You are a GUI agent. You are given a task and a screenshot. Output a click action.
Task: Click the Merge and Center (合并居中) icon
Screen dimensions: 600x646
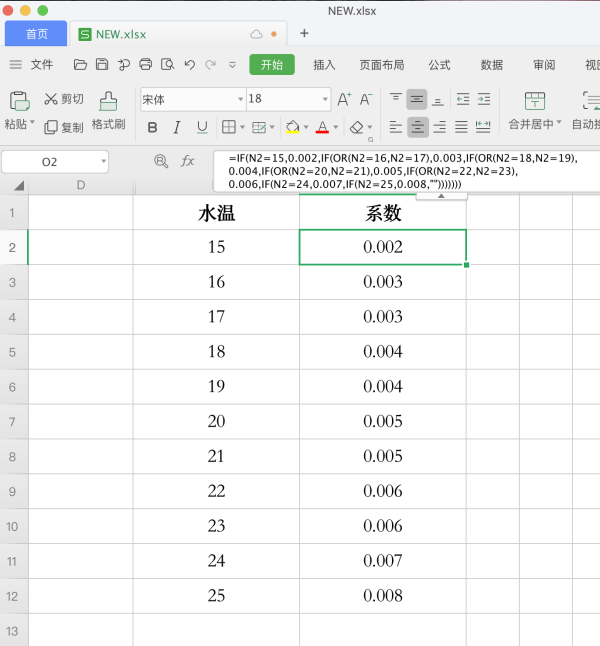point(535,100)
